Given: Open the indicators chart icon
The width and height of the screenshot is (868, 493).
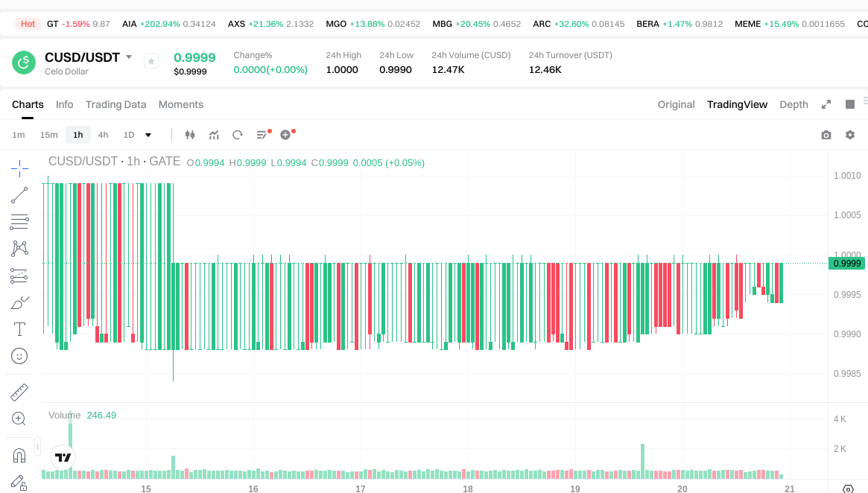Looking at the screenshot, I should pos(214,135).
